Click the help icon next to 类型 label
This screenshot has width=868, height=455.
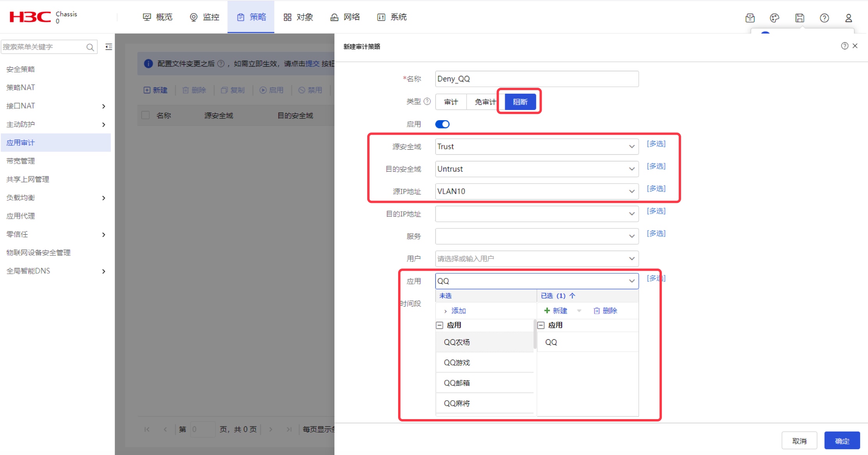(x=427, y=101)
